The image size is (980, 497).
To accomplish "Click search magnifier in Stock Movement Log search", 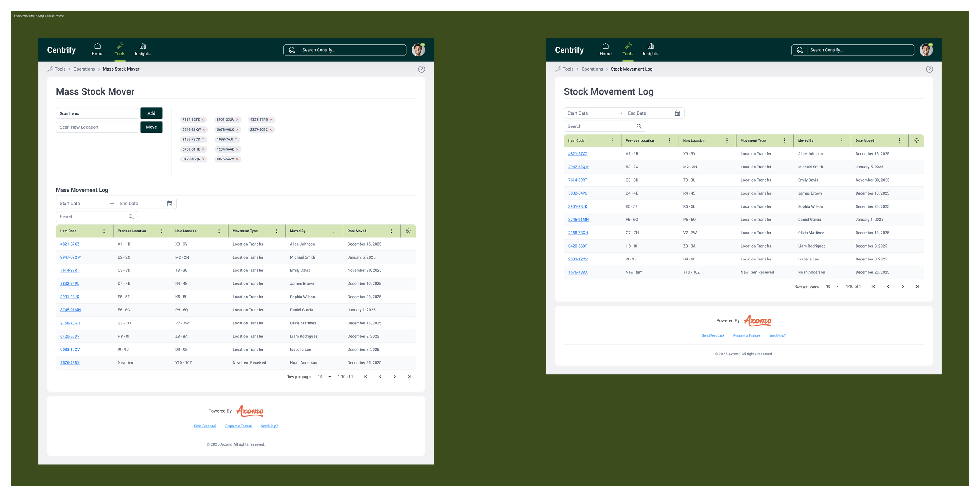I will point(639,126).
